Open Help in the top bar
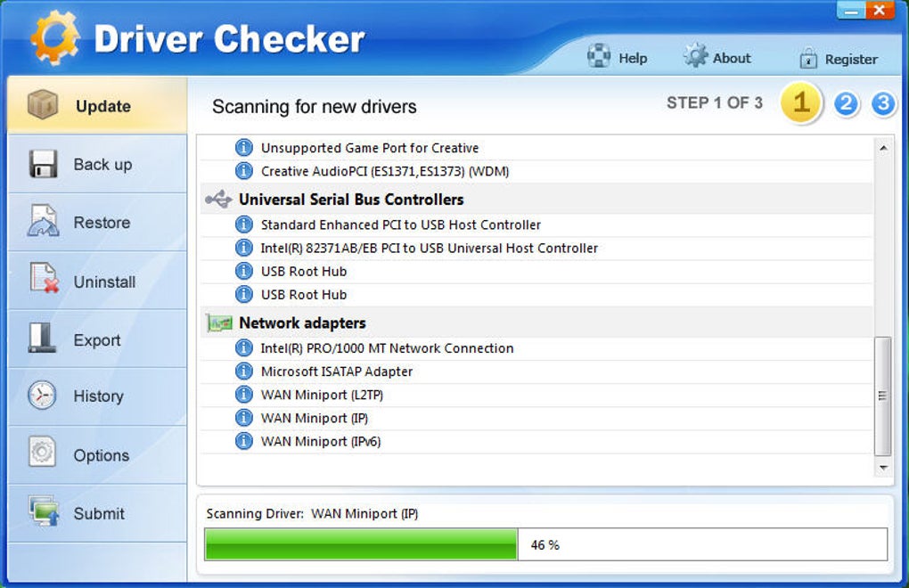Viewport: 909px width, 588px height. click(633, 58)
